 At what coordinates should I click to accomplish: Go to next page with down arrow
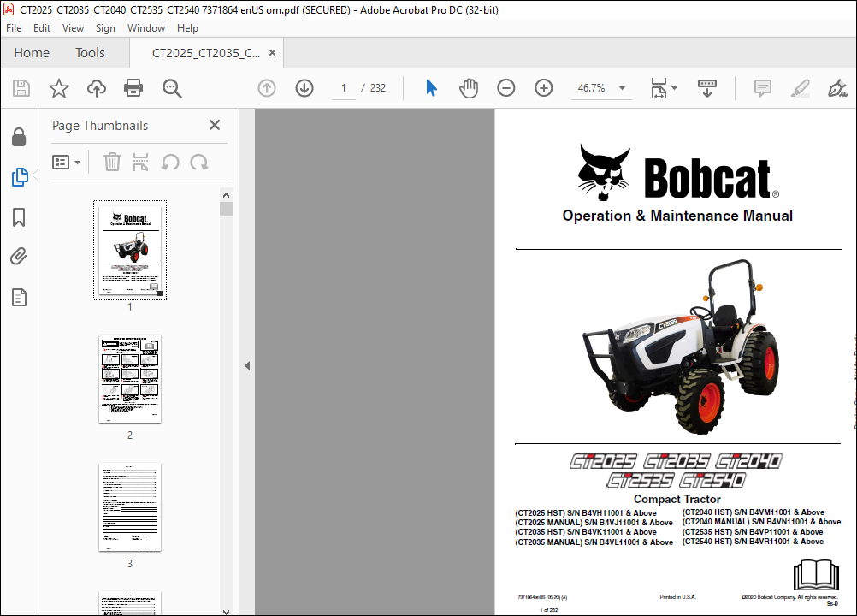click(x=304, y=88)
